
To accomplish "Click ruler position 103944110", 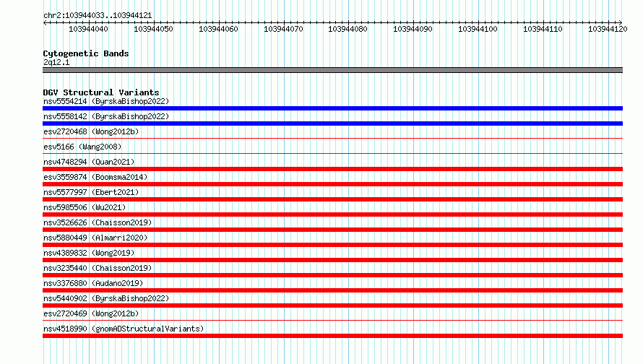I will [x=543, y=29].
